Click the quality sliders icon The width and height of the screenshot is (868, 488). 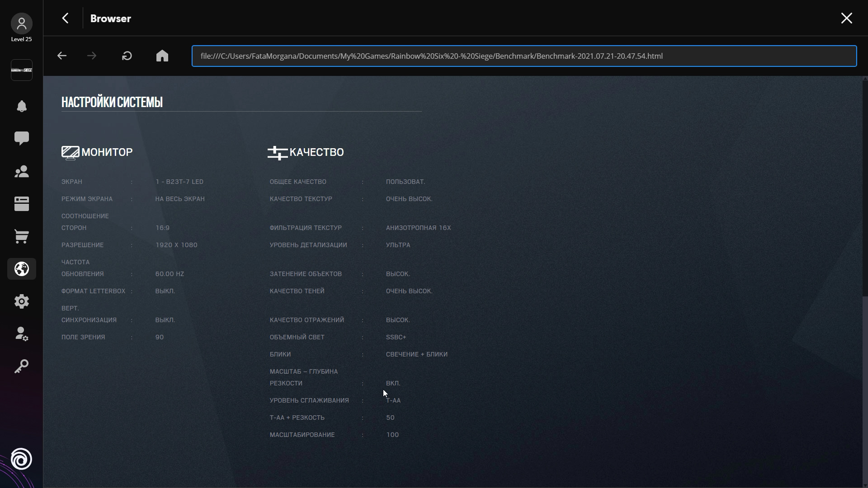[x=278, y=153]
